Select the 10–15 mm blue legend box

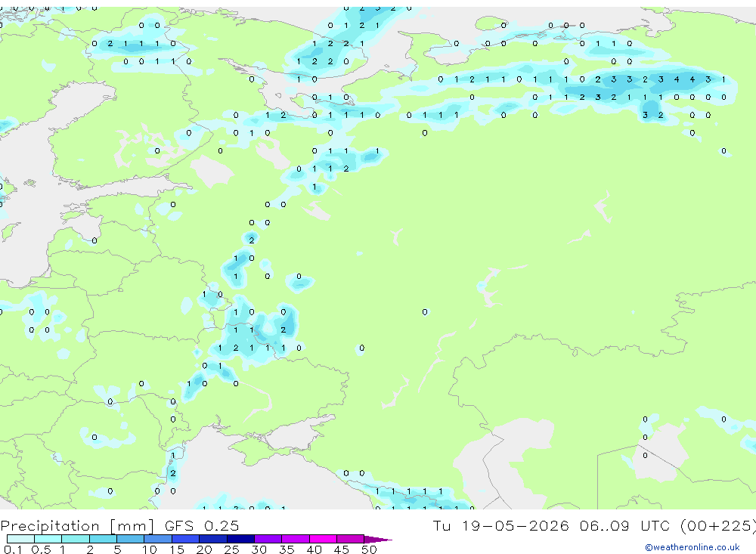(158, 539)
